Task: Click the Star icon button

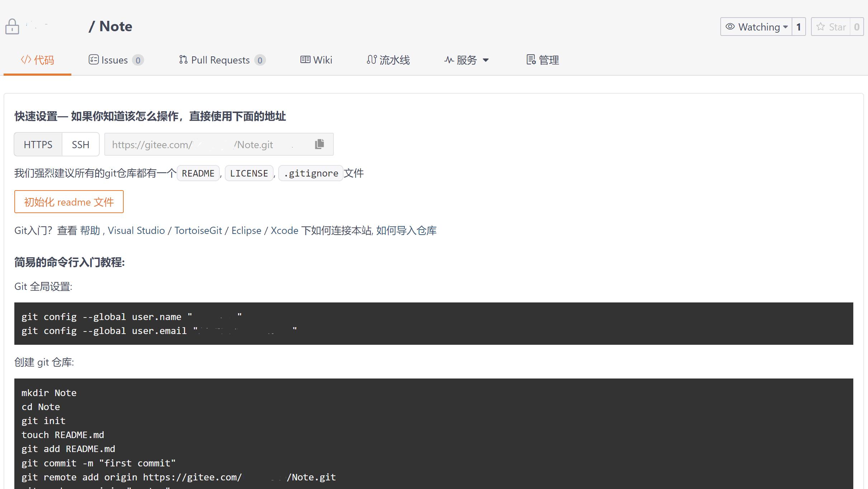Action: point(820,27)
